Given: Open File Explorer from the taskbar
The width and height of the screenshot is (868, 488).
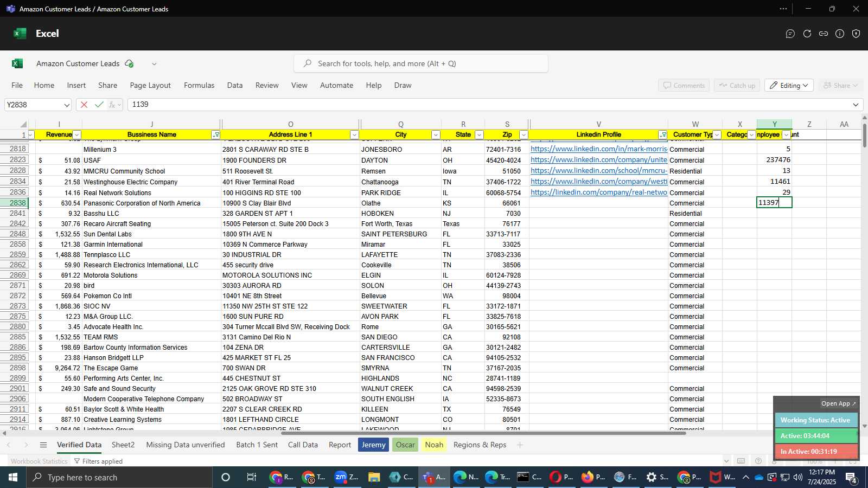Looking at the screenshot, I should coord(374,477).
